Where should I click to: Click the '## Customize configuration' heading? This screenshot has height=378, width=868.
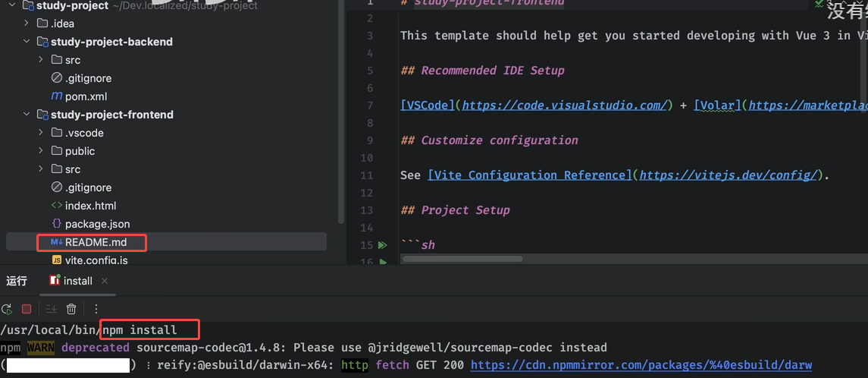point(489,140)
